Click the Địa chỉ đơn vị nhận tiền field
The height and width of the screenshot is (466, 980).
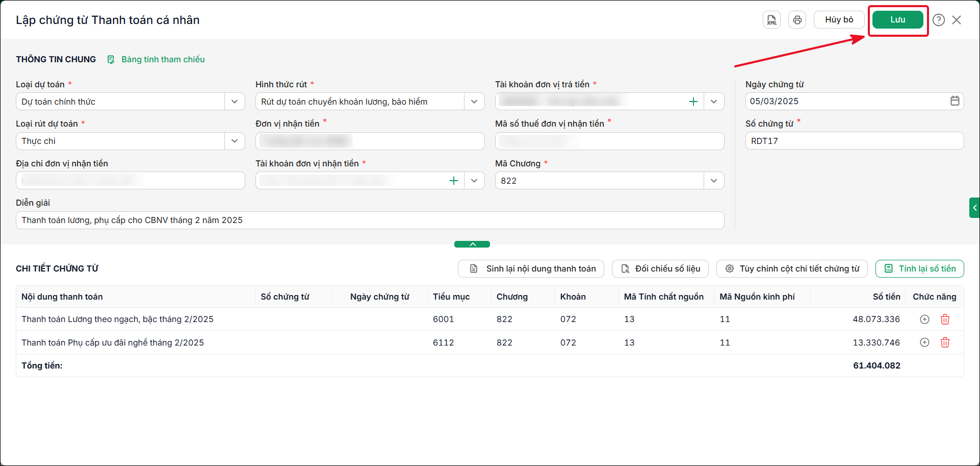131,180
